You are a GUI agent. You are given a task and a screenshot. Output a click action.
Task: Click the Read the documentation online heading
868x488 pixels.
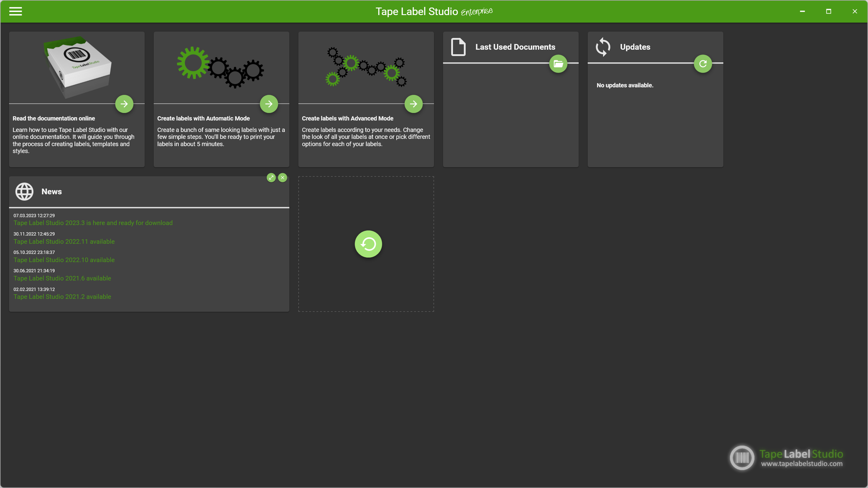pyautogui.click(x=54, y=119)
